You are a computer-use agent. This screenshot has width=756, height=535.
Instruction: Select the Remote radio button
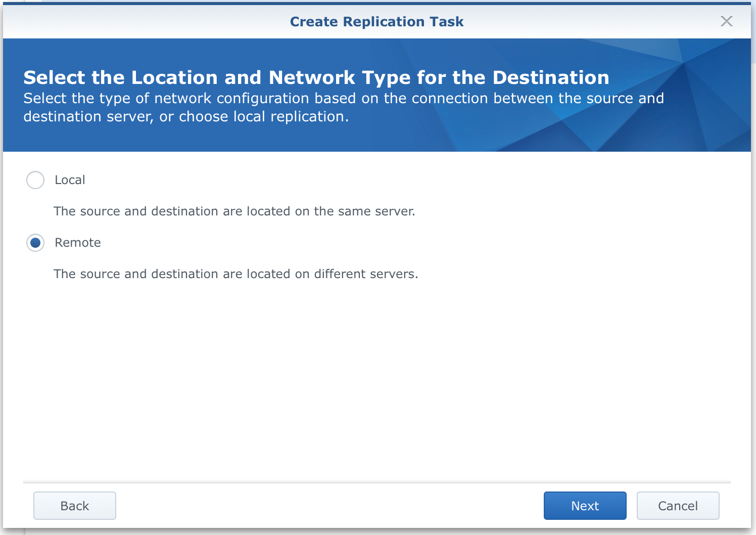click(x=35, y=243)
